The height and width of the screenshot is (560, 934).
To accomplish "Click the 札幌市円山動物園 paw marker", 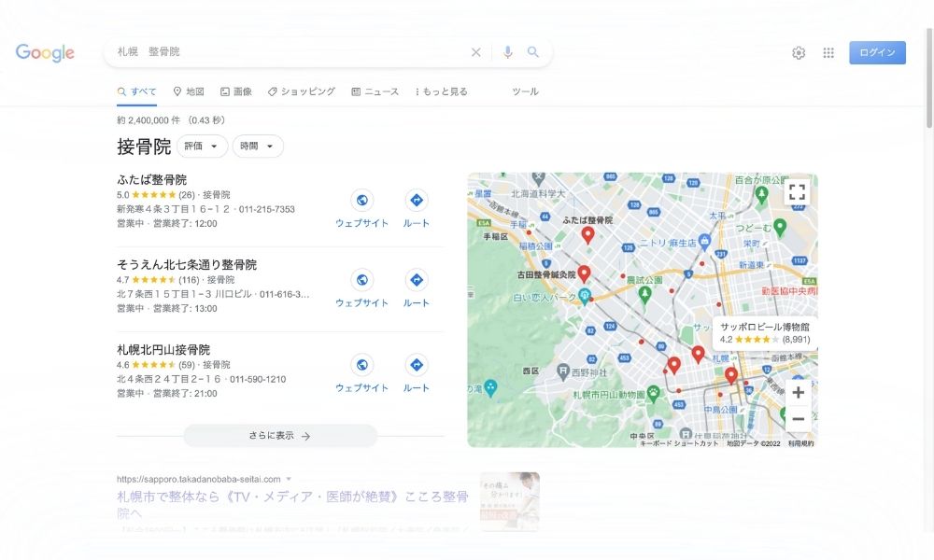I will point(654,393).
